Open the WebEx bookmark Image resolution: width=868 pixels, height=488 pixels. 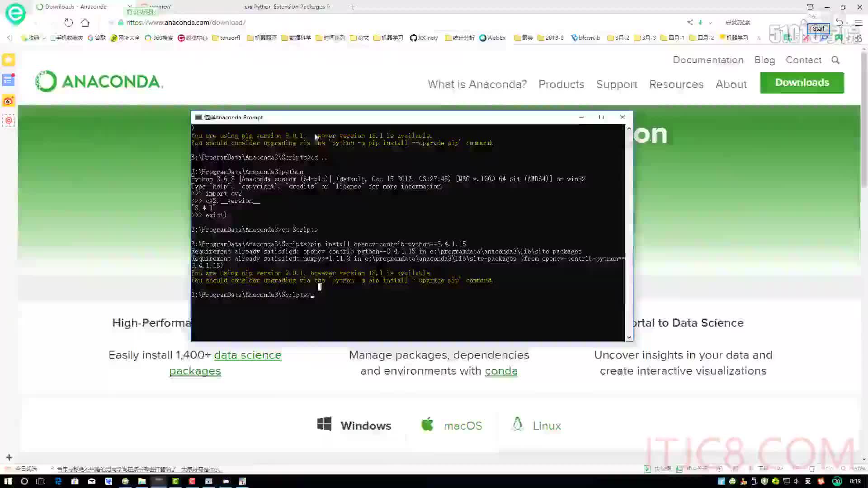492,38
